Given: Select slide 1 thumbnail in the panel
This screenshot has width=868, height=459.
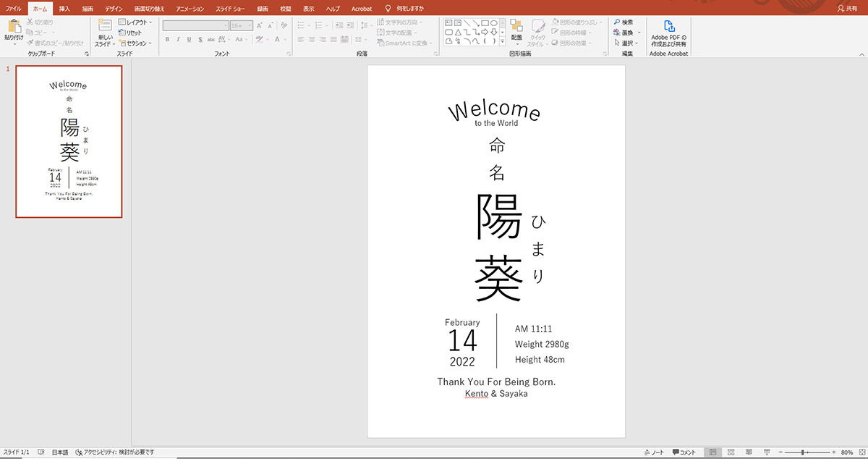Looking at the screenshot, I should pos(69,141).
